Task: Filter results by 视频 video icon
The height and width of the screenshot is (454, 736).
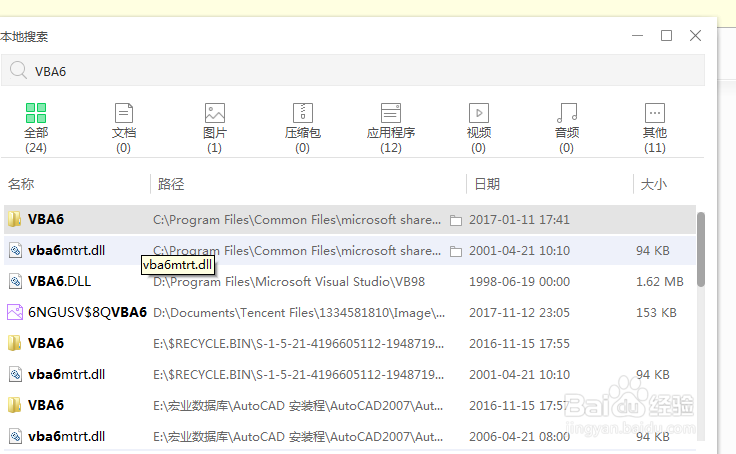Action: (479, 113)
